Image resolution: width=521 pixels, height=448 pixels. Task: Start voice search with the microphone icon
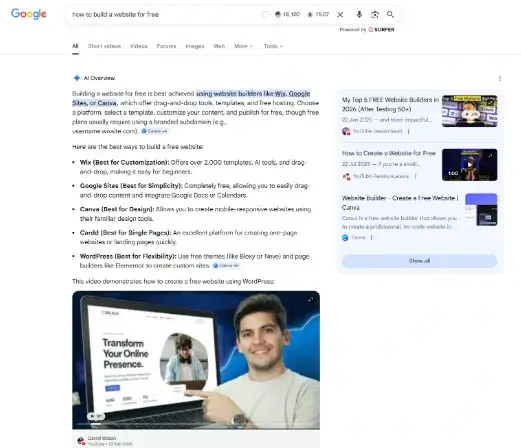click(x=359, y=14)
